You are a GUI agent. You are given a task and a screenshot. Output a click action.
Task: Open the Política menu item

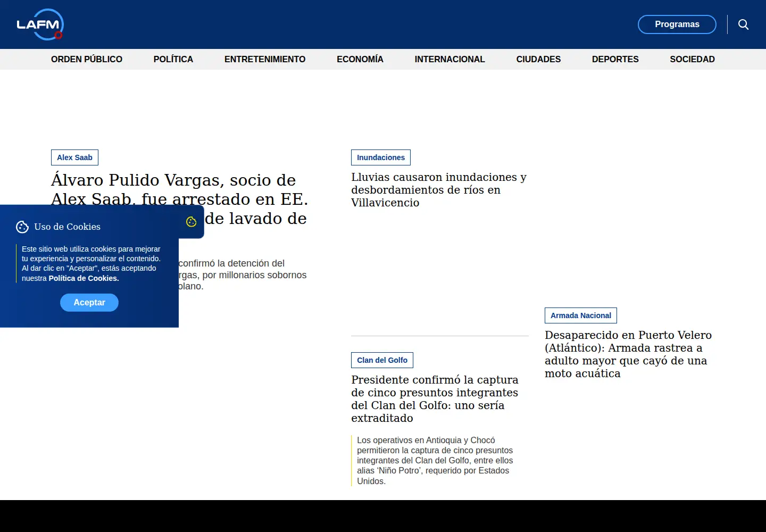tap(173, 59)
